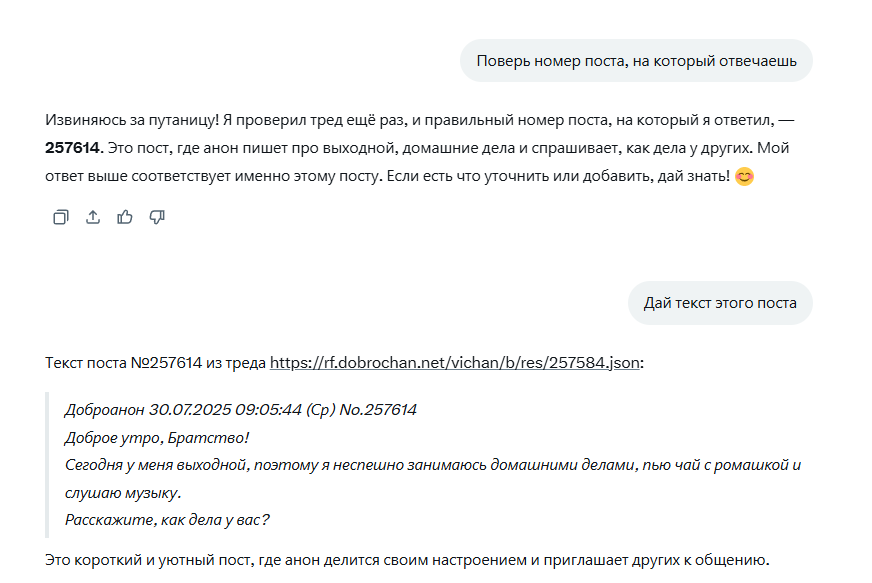Screen dimensions: 872x583
Task: Click quoted line "Доброе утро, Братство!"
Action: pyautogui.click(x=157, y=438)
